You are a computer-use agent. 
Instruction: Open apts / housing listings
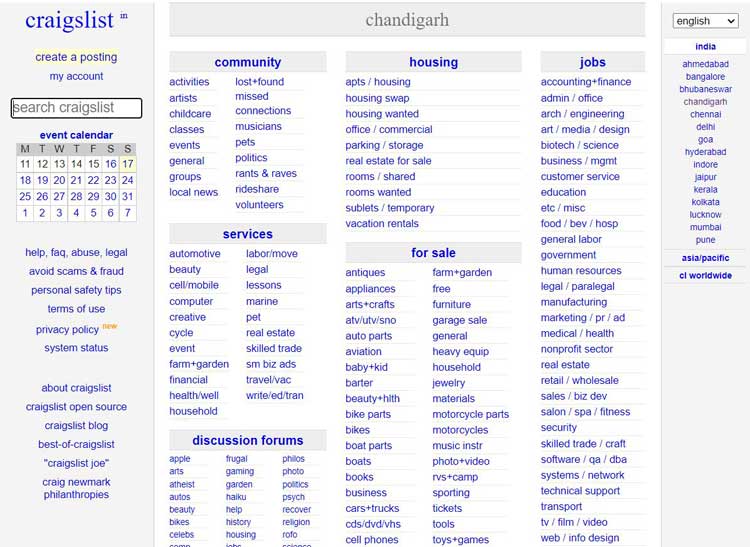(378, 82)
